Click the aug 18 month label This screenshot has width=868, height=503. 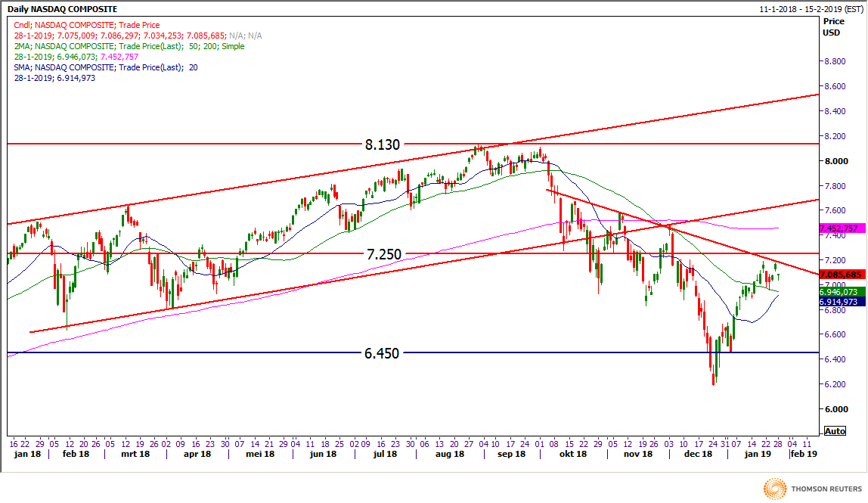point(450,455)
